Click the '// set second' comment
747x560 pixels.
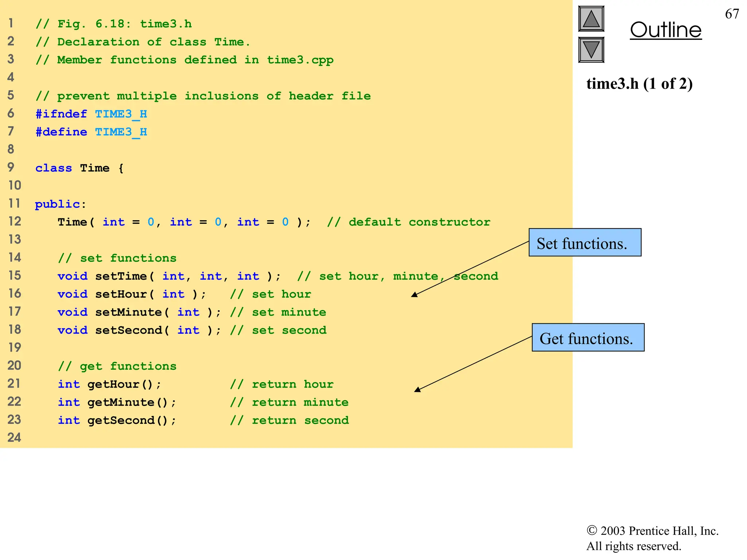[278, 330]
